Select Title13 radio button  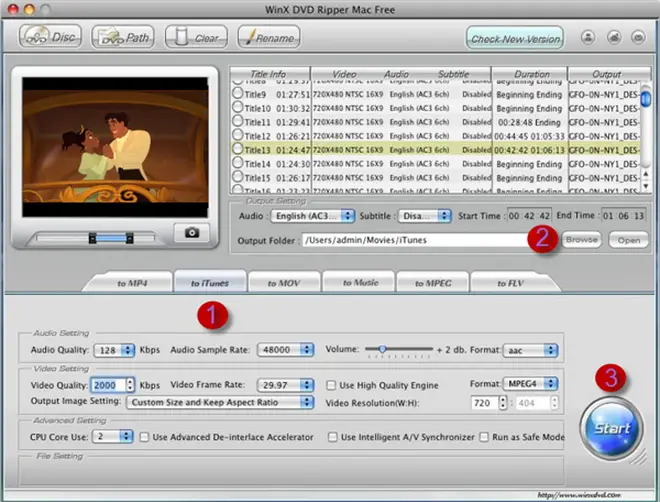[238, 149]
